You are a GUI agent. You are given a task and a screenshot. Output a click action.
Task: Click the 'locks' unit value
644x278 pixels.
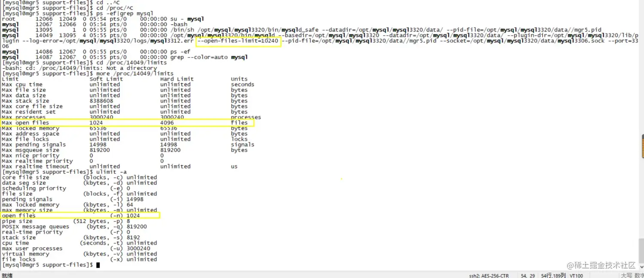[x=239, y=139]
